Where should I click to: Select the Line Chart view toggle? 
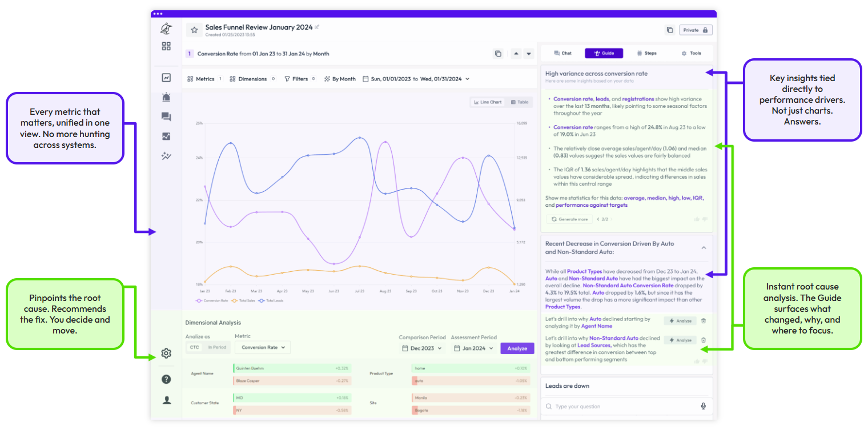tap(488, 102)
